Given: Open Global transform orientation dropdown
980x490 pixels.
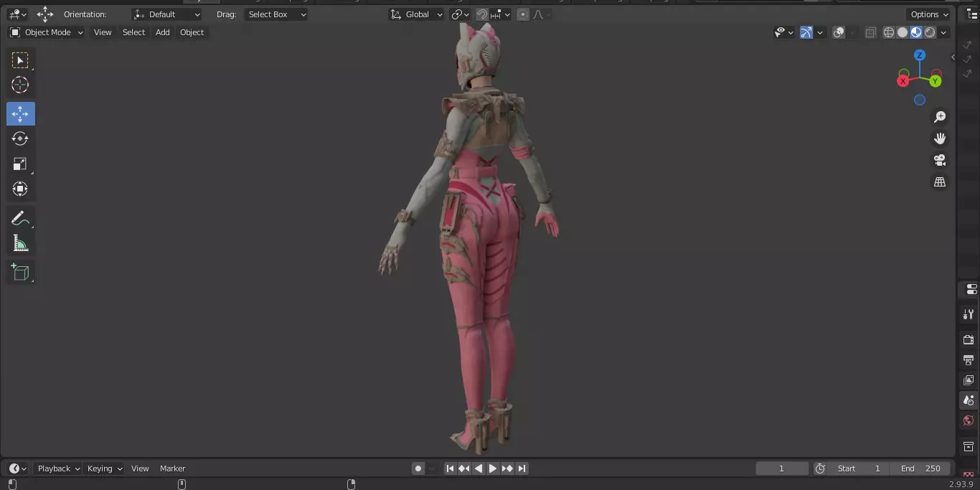Looking at the screenshot, I should tap(417, 14).
